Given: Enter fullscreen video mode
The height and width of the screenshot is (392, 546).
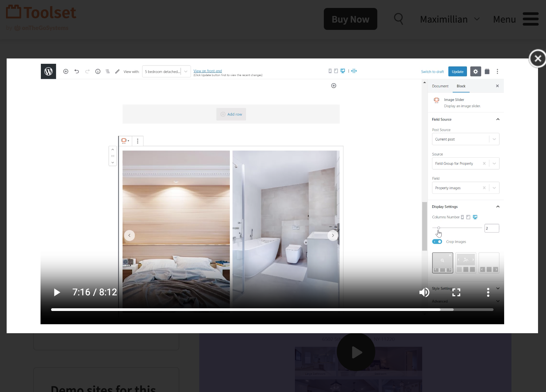Looking at the screenshot, I should pos(456,292).
